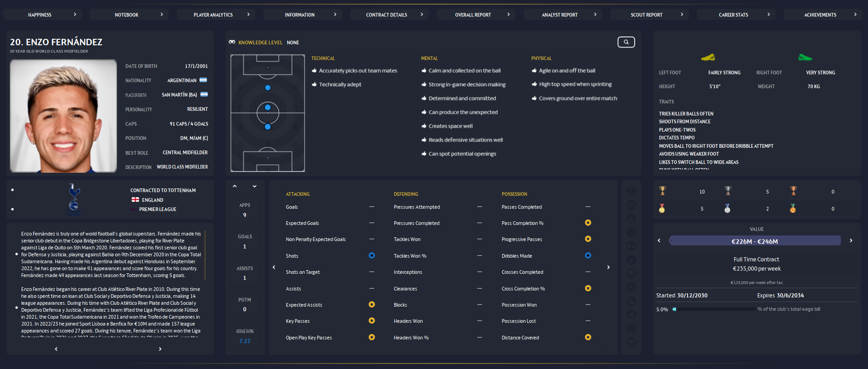Click the biography text scrollbar
868x369 pixels.
pos(205,255)
